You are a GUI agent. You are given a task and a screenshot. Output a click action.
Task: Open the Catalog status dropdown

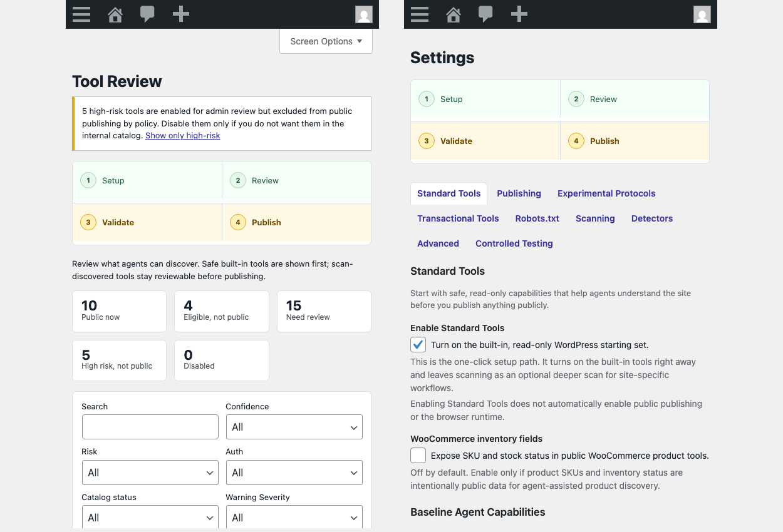point(150,518)
